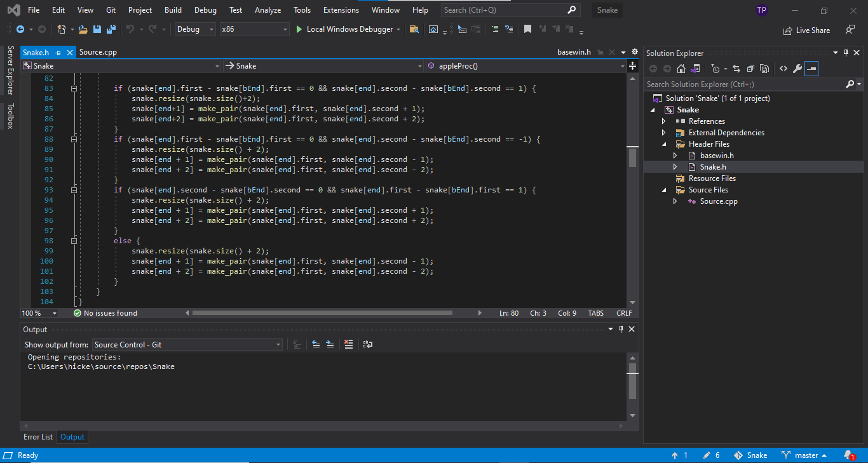Screen dimensions: 868x463
Task: Click Collapse All in Solution Explorer toolbar
Action: (x=750, y=69)
